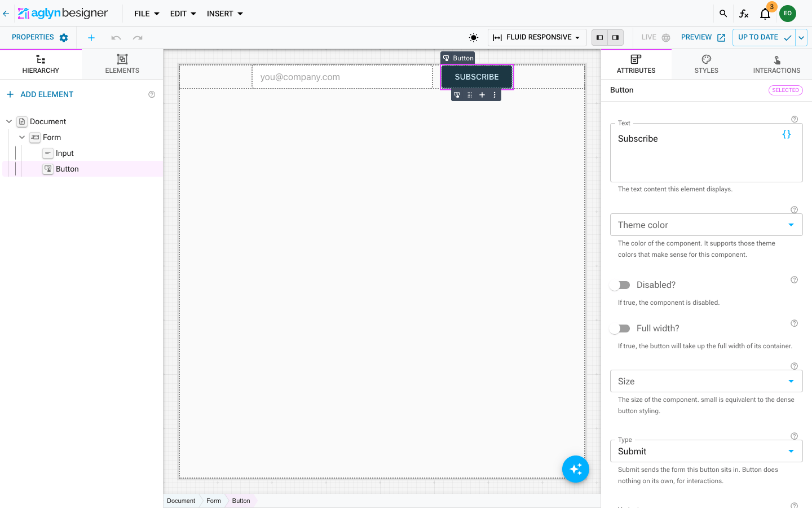The image size is (812, 508).
Task: Click the drag grid handle on button toolbar
Action: (x=470, y=95)
